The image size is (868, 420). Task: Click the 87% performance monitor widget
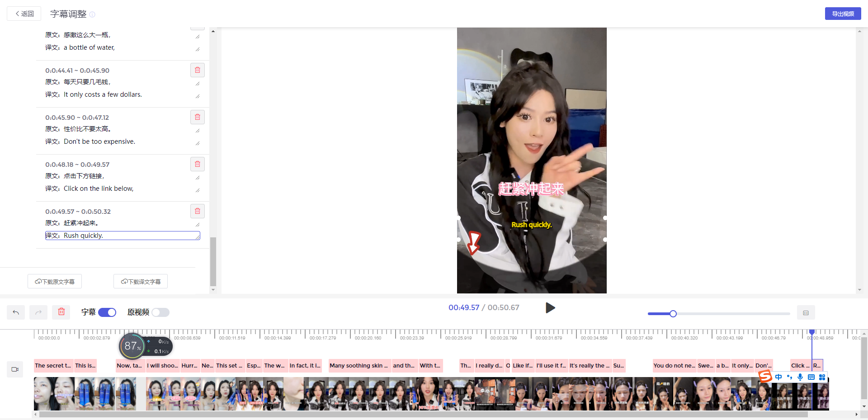(x=146, y=347)
